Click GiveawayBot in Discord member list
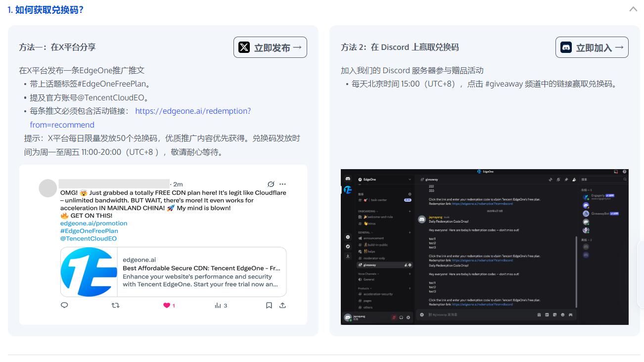 point(599,214)
